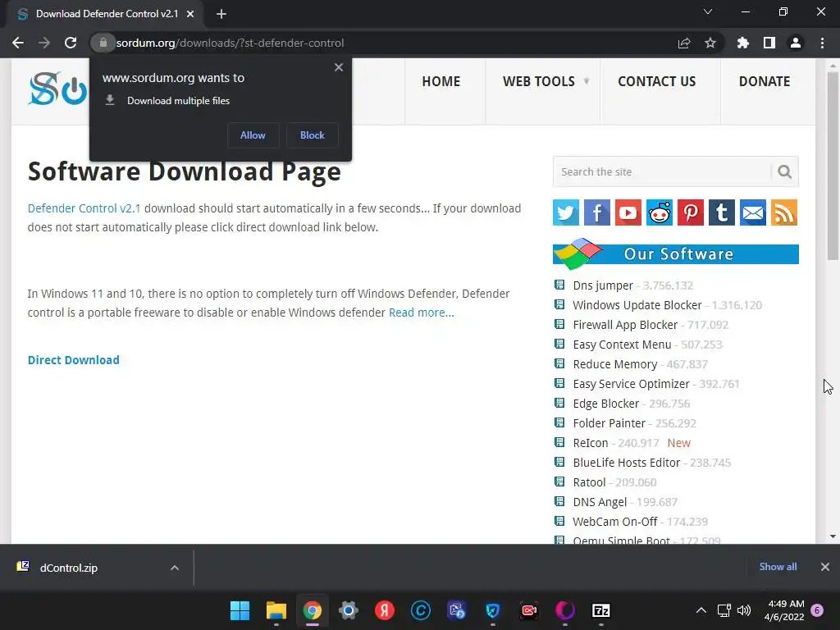
Task: Open the Defender Control v2.1 link
Action: click(84, 208)
